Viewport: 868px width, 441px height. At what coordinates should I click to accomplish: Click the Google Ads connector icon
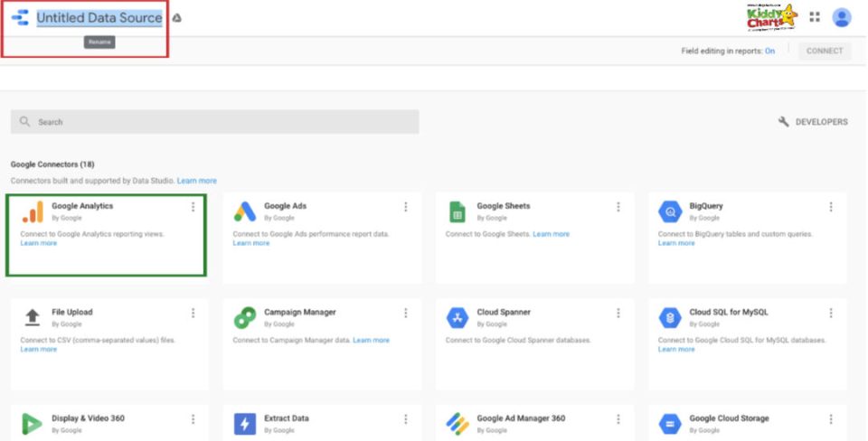coord(245,212)
